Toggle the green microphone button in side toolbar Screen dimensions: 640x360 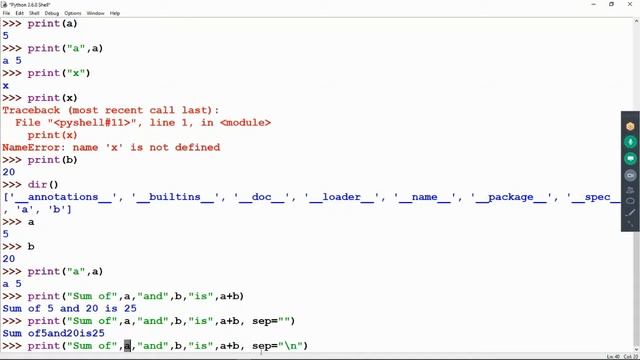(x=630, y=142)
